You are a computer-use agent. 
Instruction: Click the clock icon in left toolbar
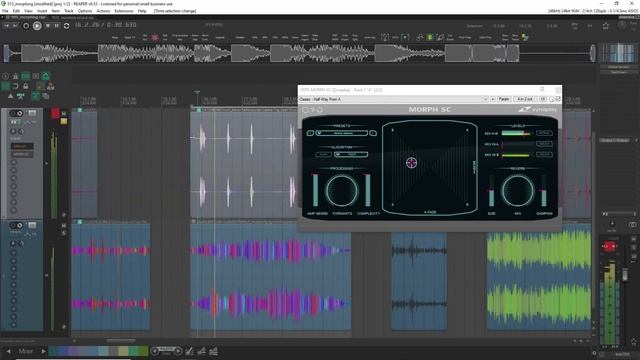pyautogui.click(x=5, y=76)
